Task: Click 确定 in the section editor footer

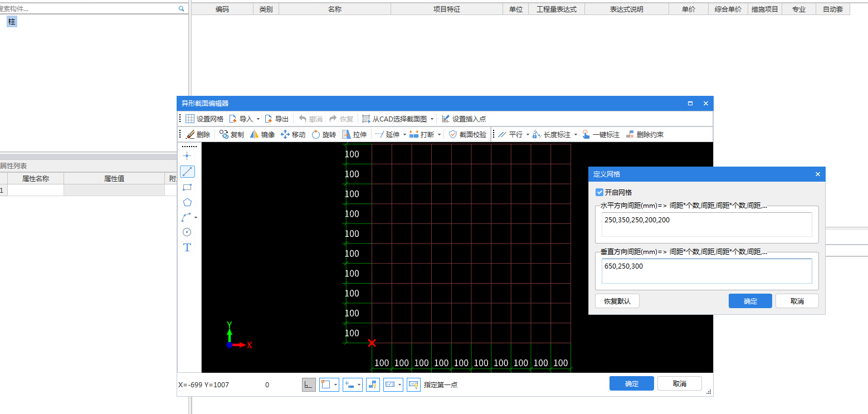Action: pos(632,383)
